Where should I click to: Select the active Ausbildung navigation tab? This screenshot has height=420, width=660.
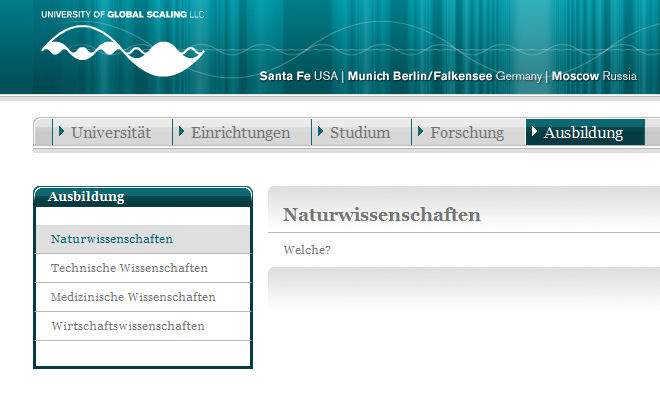[583, 132]
